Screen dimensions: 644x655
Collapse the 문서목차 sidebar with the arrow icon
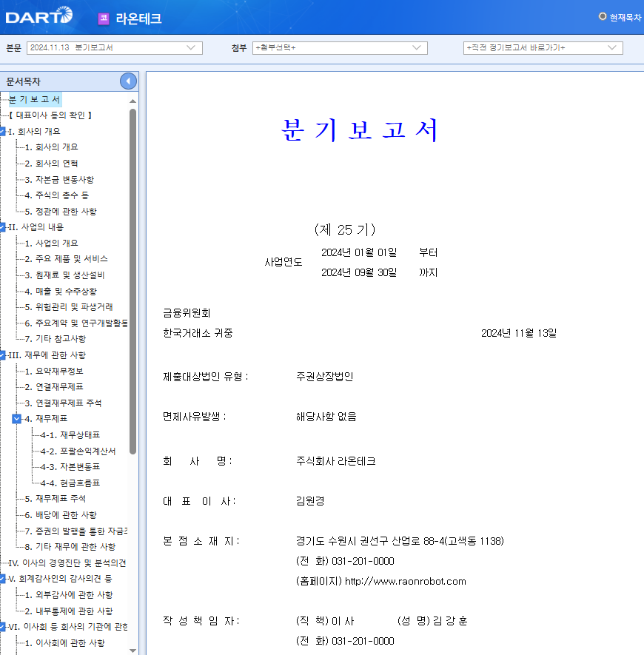click(128, 81)
